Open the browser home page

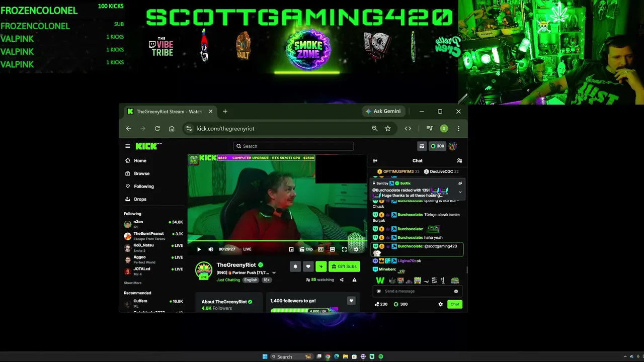tap(172, 129)
